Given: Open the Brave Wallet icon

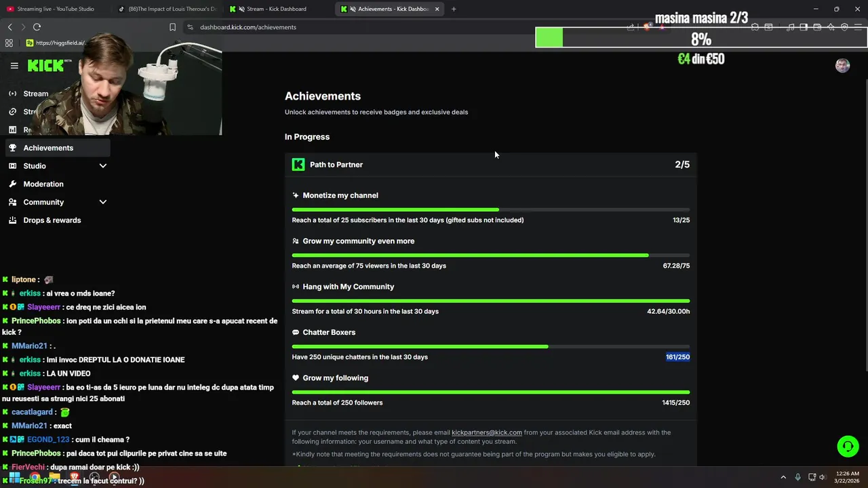Looking at the screenshot, I should tap(817, 27).
